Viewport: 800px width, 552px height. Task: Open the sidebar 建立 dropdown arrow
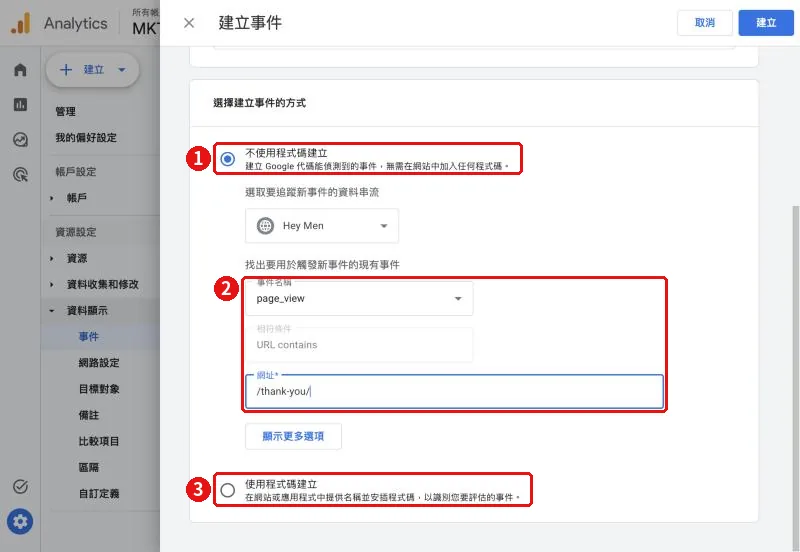click(x=121, y=69)
